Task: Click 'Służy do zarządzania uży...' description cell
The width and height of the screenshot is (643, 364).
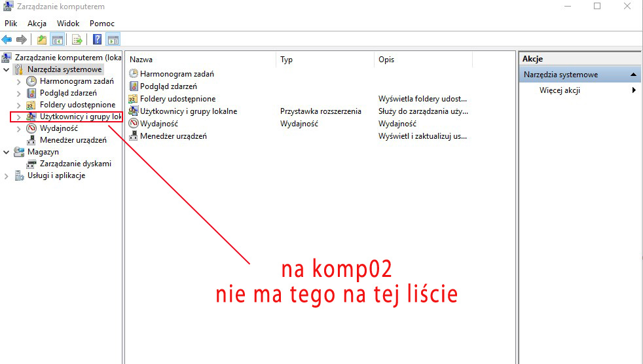Action: point(423,111)
